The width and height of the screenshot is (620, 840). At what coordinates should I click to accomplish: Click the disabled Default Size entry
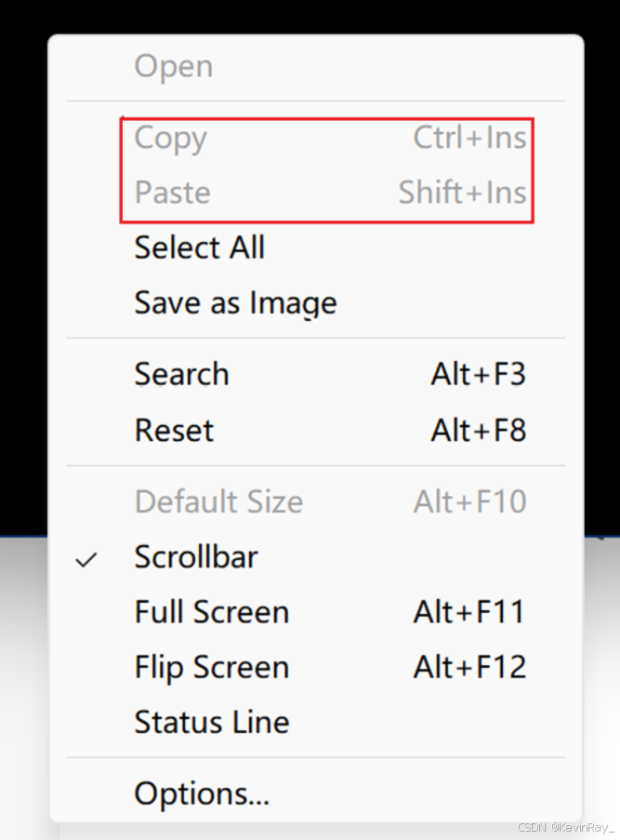click(315, 502)
